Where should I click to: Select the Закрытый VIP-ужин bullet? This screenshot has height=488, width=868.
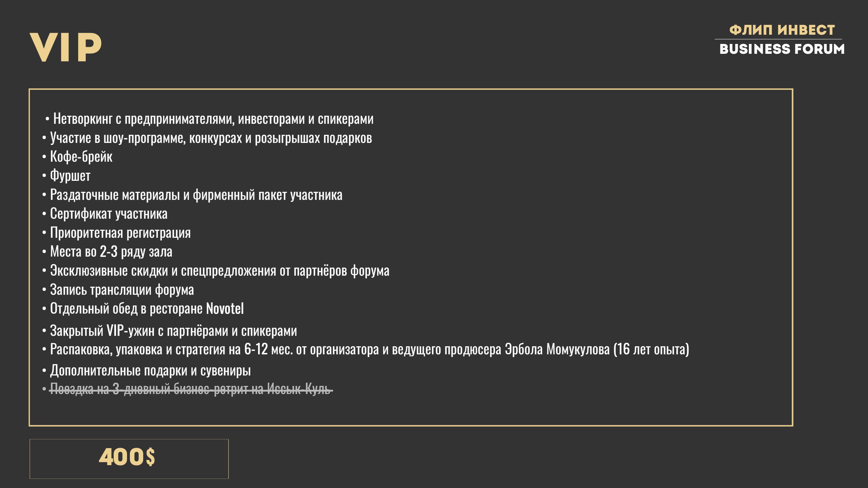(x=173, y=331)
